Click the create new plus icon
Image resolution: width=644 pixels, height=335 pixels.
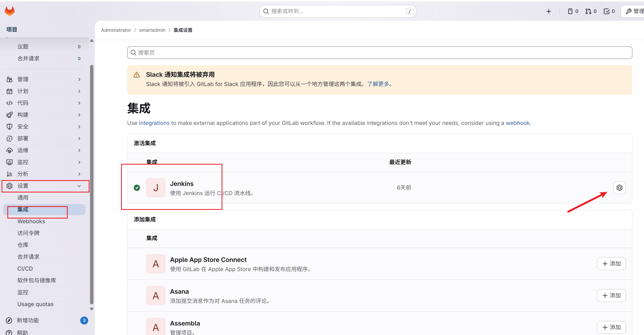click(x=548, y=11)
